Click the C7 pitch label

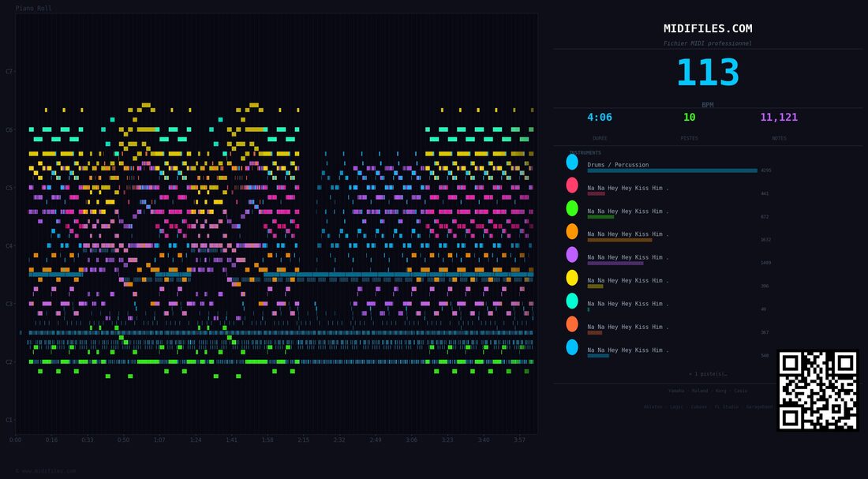(x=9, y=72)
